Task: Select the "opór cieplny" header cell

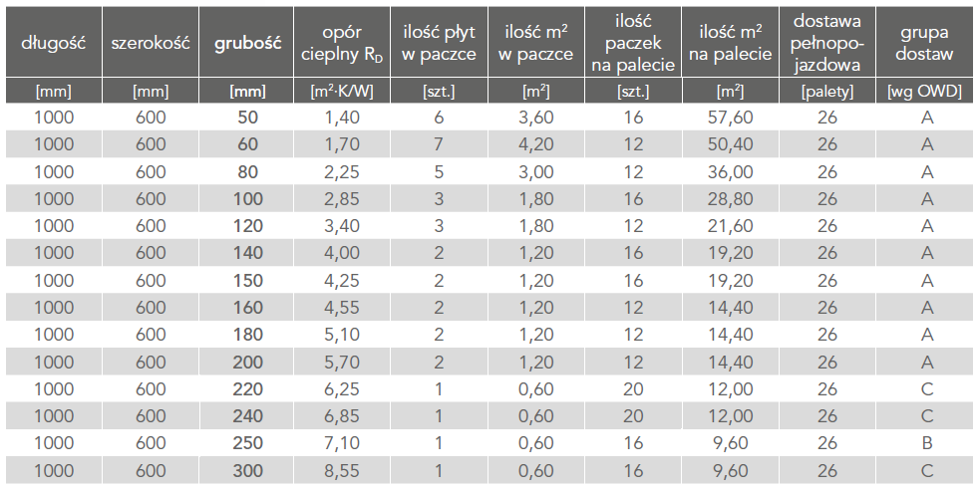Action: [344, 43]
